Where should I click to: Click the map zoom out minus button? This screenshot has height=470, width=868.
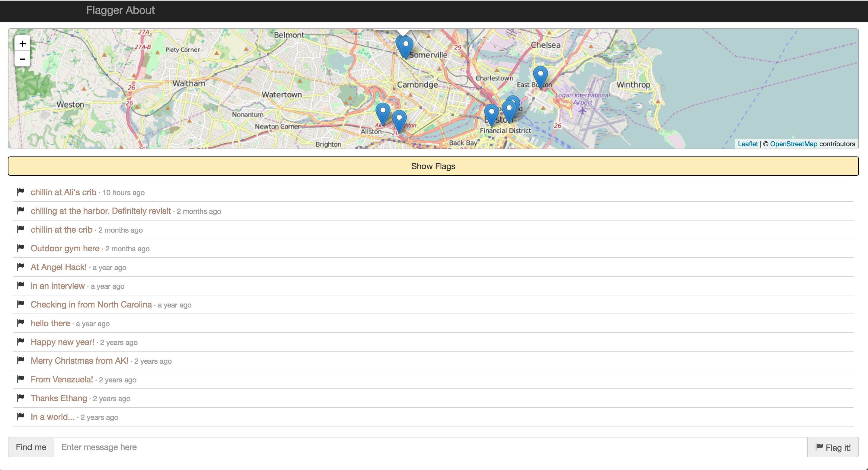(x=22, y=59)
